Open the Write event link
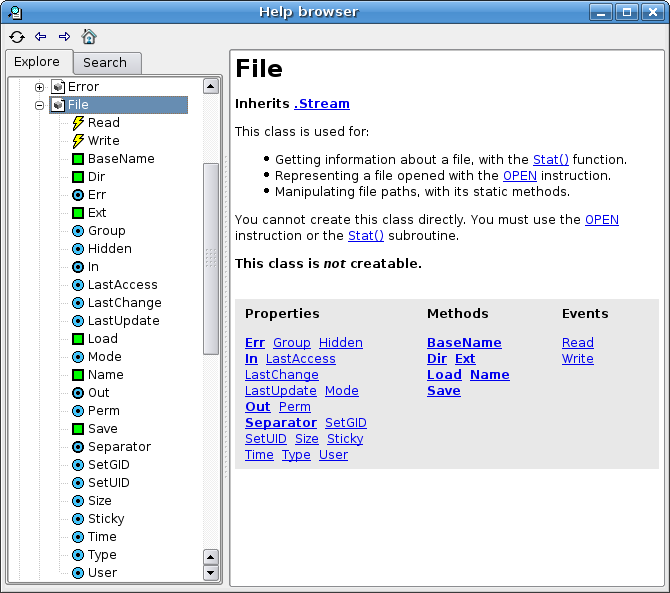 click(578, 359)
